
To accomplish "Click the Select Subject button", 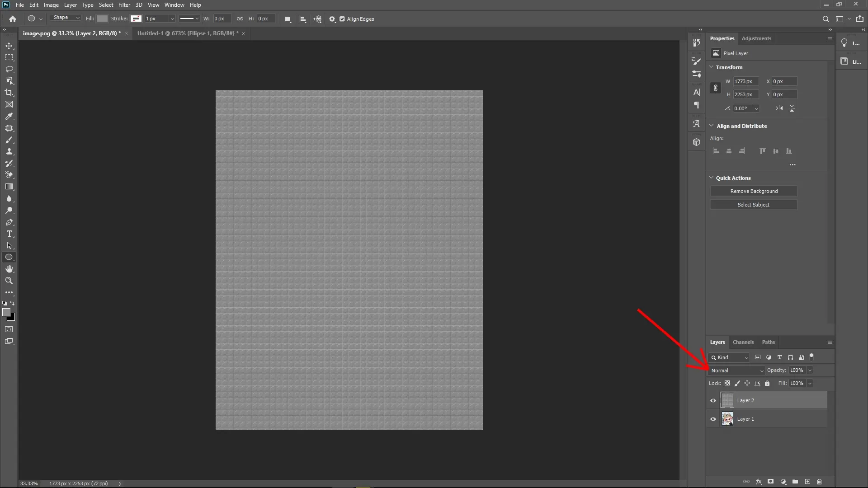I will [754, 204].
